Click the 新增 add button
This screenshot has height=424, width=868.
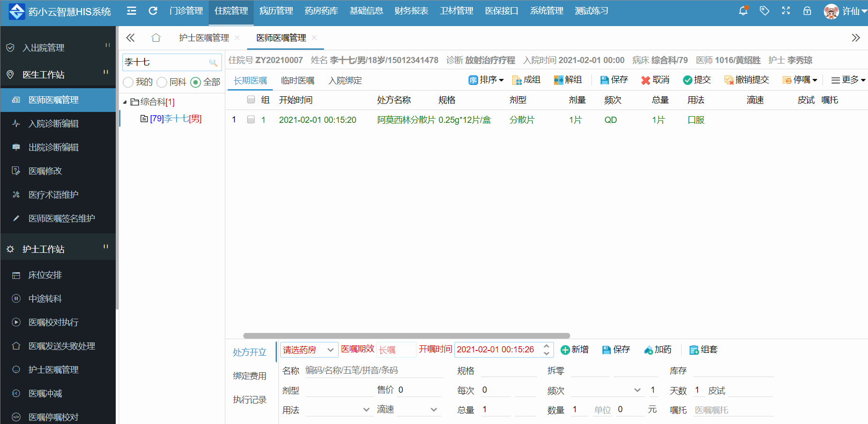tap(574, 350)
